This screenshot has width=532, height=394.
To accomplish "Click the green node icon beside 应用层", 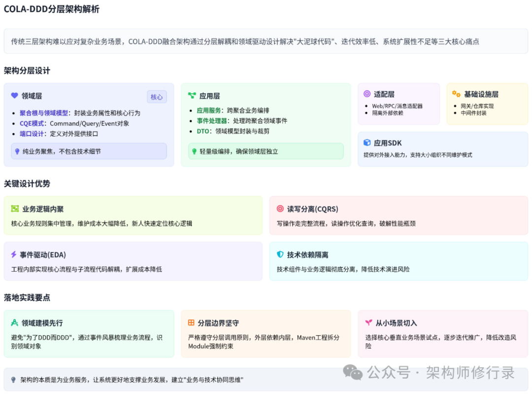I will tap(192, 96).
